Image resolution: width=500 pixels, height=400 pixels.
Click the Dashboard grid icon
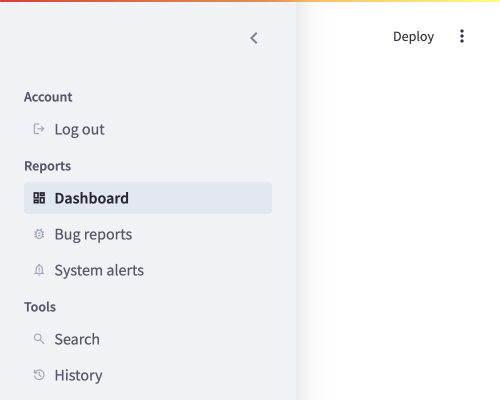pyautogui.click(x=39, y=198)
